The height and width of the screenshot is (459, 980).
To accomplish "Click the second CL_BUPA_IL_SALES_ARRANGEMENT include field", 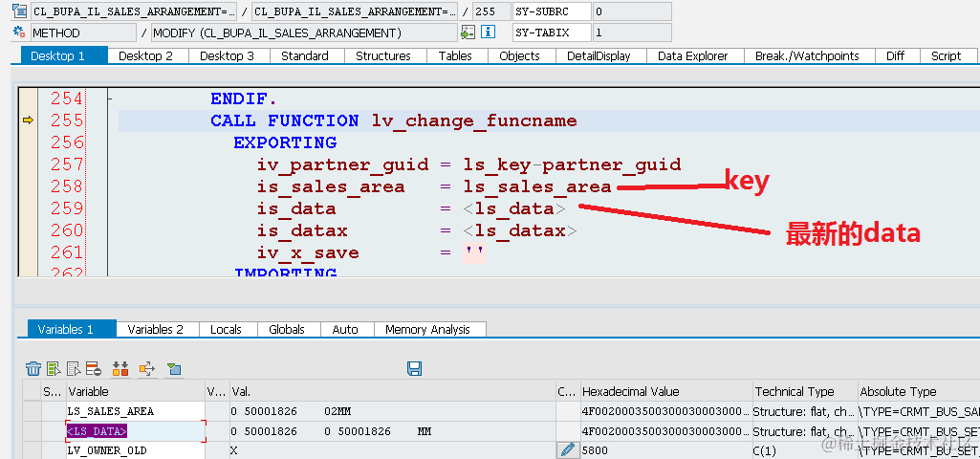I will coord(355,11).
